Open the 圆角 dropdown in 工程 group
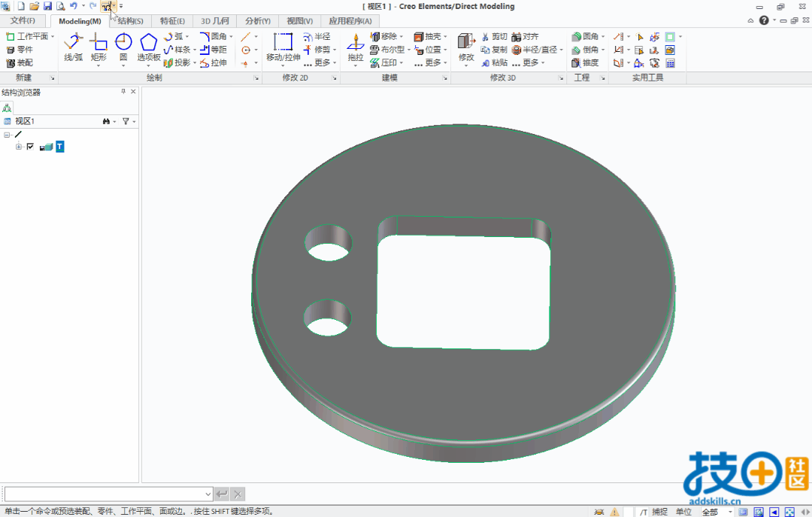 [x=603, y=36]
